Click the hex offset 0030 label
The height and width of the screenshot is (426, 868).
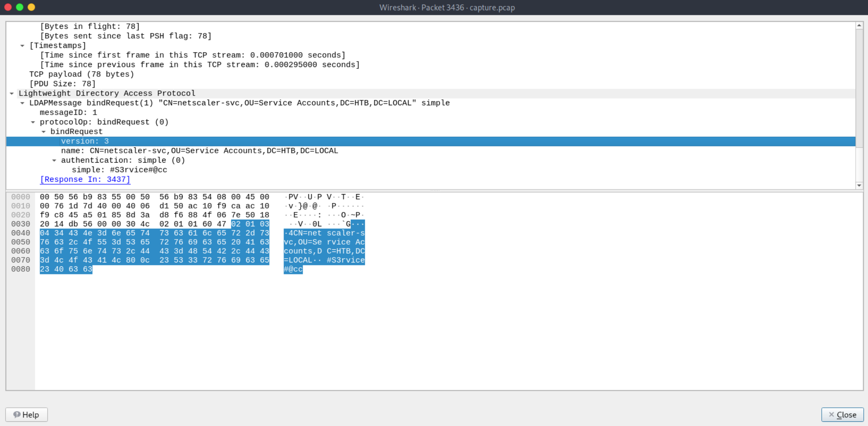click(x=20, y=224)
